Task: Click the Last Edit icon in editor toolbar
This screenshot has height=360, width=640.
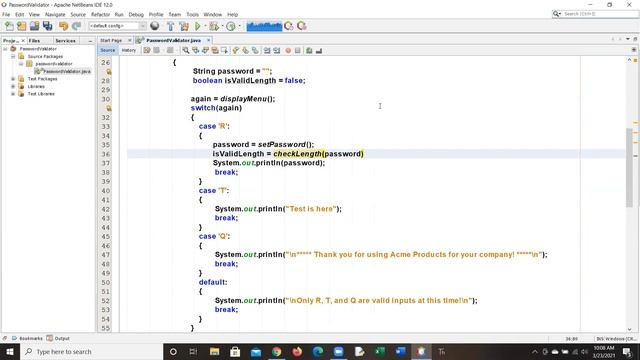Action: [x=147, y=51]
